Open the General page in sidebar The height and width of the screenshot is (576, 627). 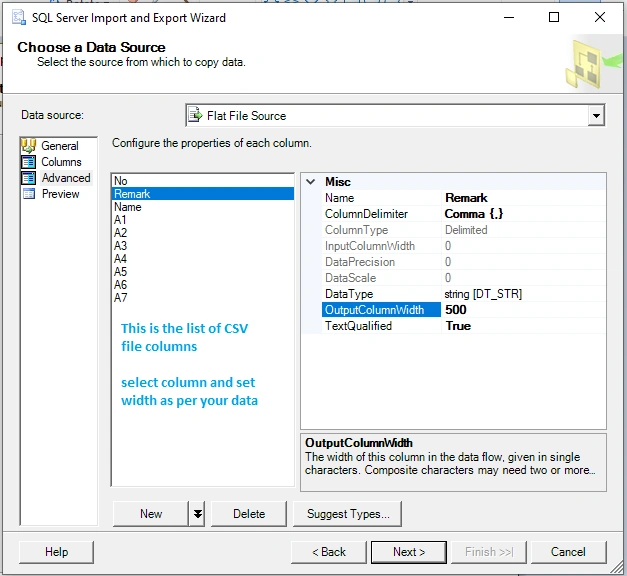tap(60, 146)
